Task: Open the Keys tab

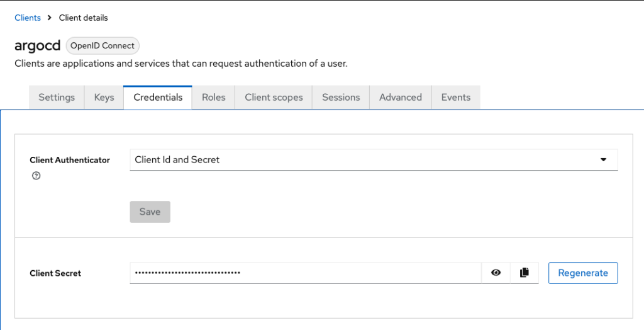Action: click(x=104, y=98)
